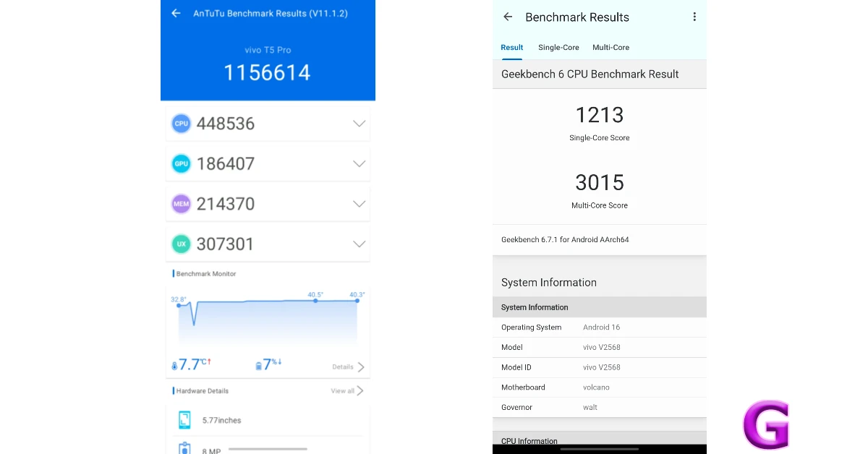Select the 3015 multi-core score

pos(600,182)
